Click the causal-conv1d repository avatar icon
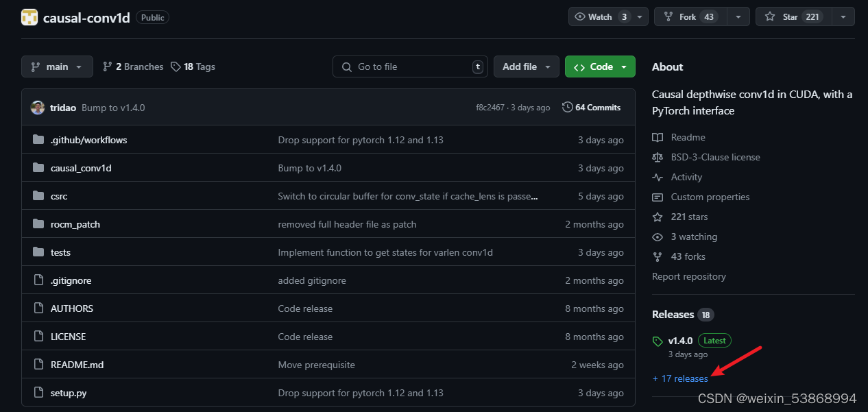This screenshot has height=412, width=868. point(29,17)
